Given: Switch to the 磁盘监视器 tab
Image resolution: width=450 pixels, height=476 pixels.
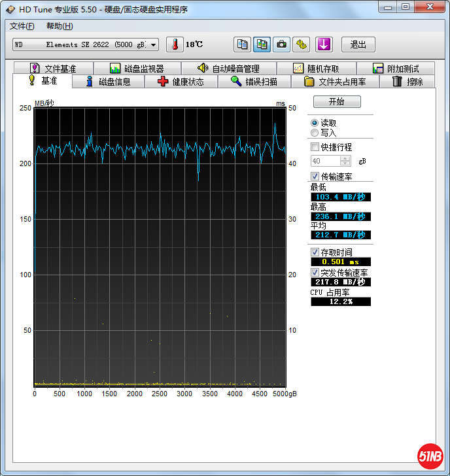Looking at the screenshot, I should [137, 69].
